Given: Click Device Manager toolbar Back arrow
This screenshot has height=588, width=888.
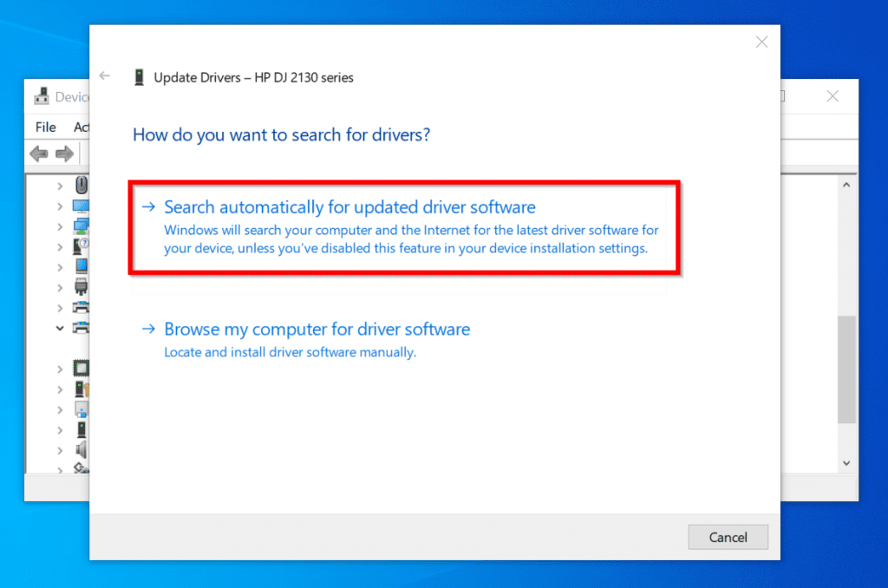Looking at the screenshot, I should pyautogui.click(x=39, y=154).
